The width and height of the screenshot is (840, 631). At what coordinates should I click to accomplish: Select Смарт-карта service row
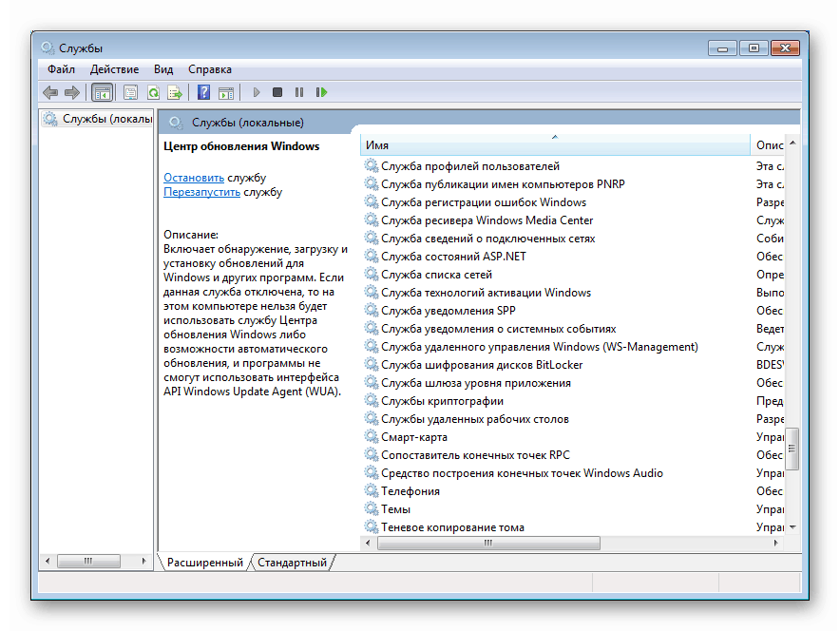[573, 437]
